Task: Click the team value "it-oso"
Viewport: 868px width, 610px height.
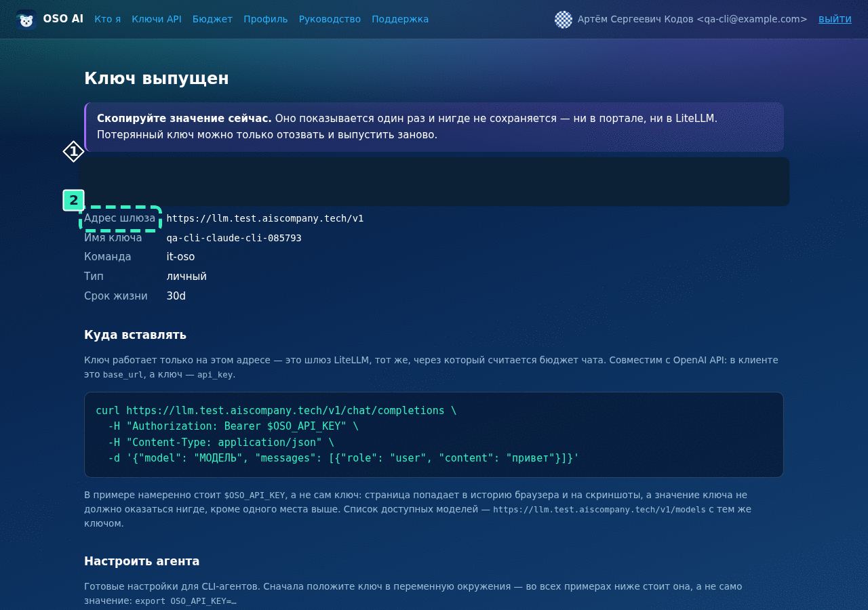Action: pyautogui.click(x=180, y=257)
